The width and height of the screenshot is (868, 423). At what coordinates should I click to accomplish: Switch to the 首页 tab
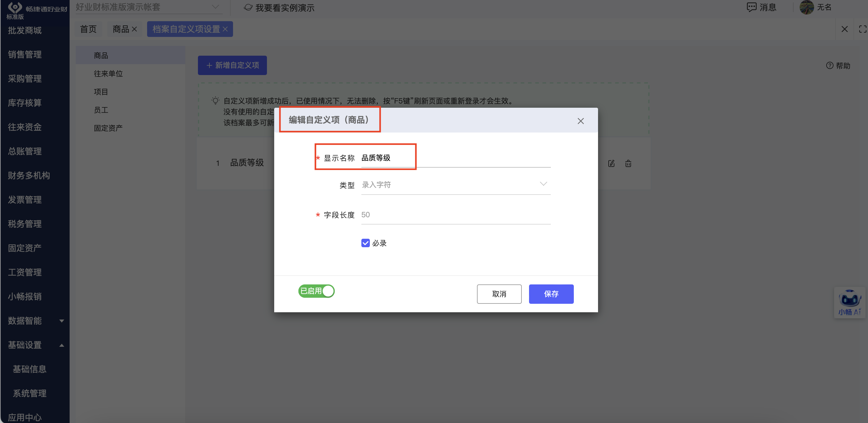coord(88,29)
